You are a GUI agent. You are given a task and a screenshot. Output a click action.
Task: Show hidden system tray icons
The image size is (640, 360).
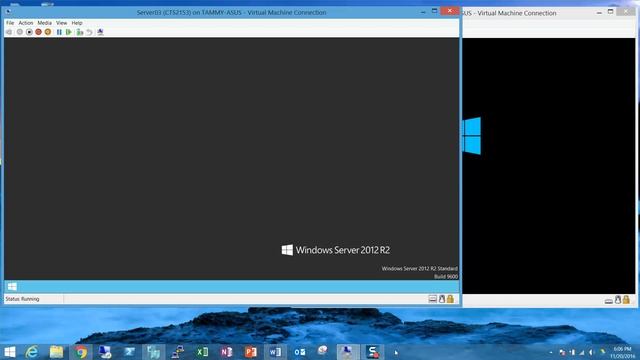click(551, 352)
